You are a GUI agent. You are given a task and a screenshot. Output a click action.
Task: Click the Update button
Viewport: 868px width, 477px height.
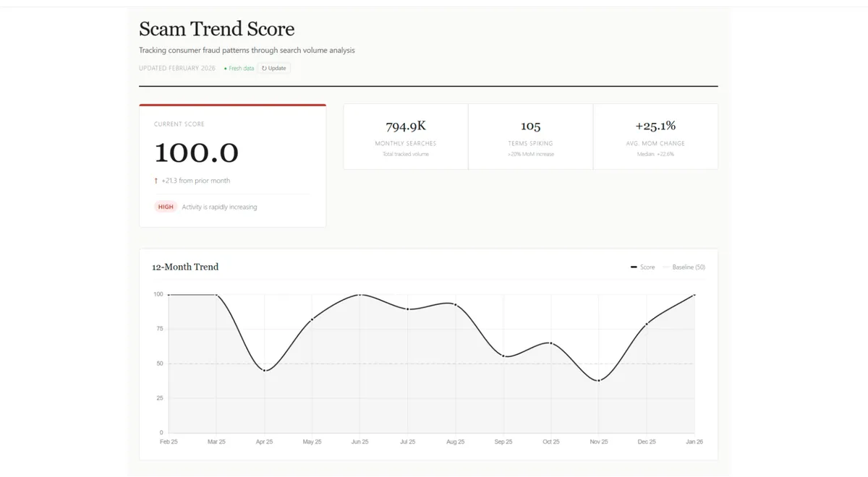pos(273,68)
